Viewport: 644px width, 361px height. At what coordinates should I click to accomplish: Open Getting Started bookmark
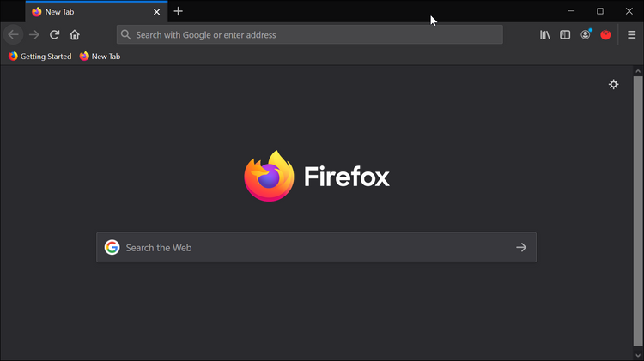[x=39, y=57]
